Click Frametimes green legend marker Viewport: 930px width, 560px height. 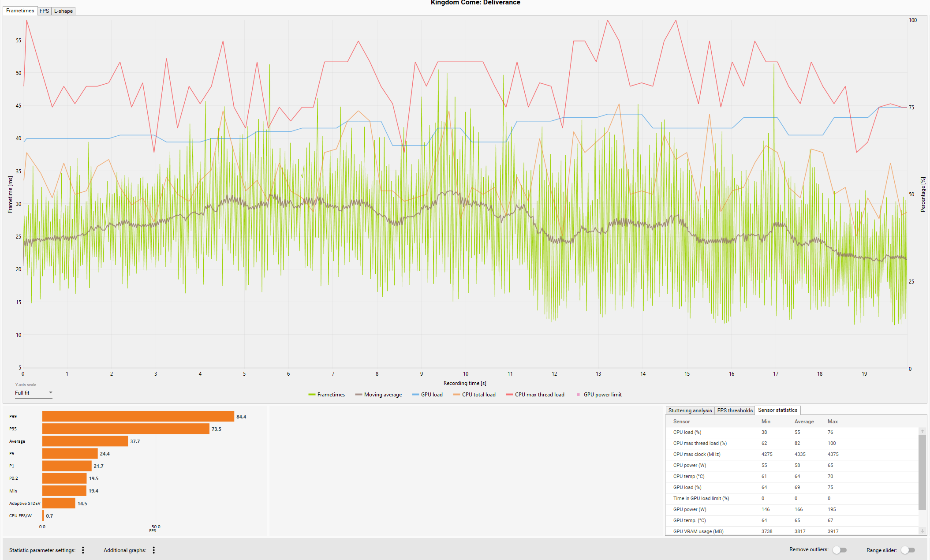coord(312,395)
